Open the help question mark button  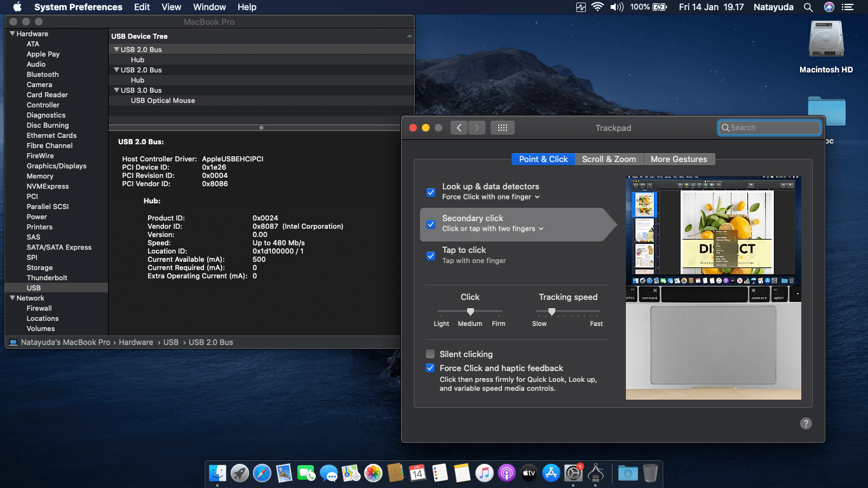[806, 424]
